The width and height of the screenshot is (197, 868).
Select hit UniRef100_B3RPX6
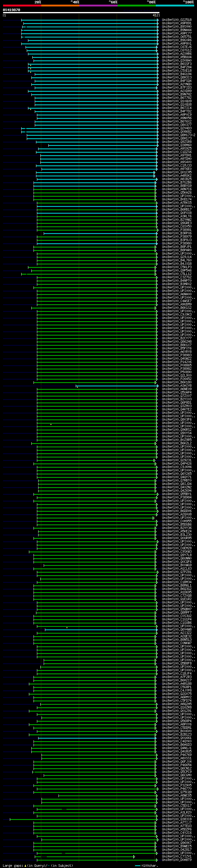[177, 233]
